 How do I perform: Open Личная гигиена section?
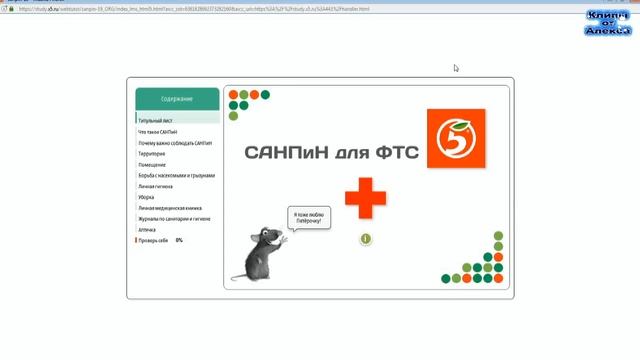(155, 186)
